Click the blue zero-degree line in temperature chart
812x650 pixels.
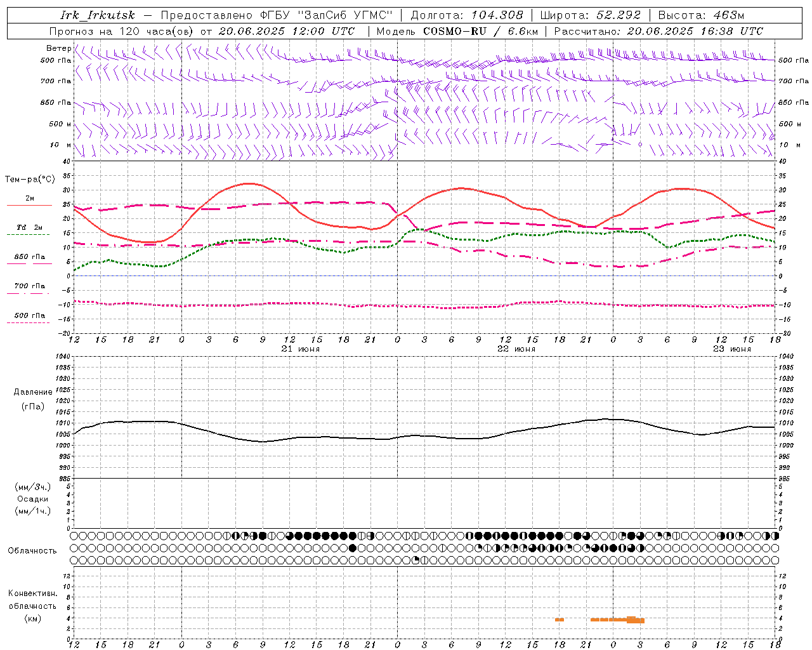click(x=425, y=276)
